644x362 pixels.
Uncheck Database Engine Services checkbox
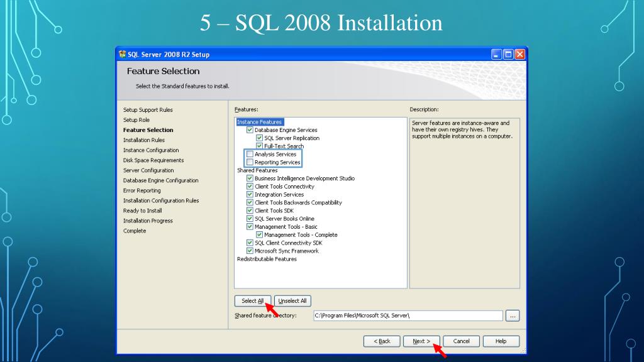point(250,129)
